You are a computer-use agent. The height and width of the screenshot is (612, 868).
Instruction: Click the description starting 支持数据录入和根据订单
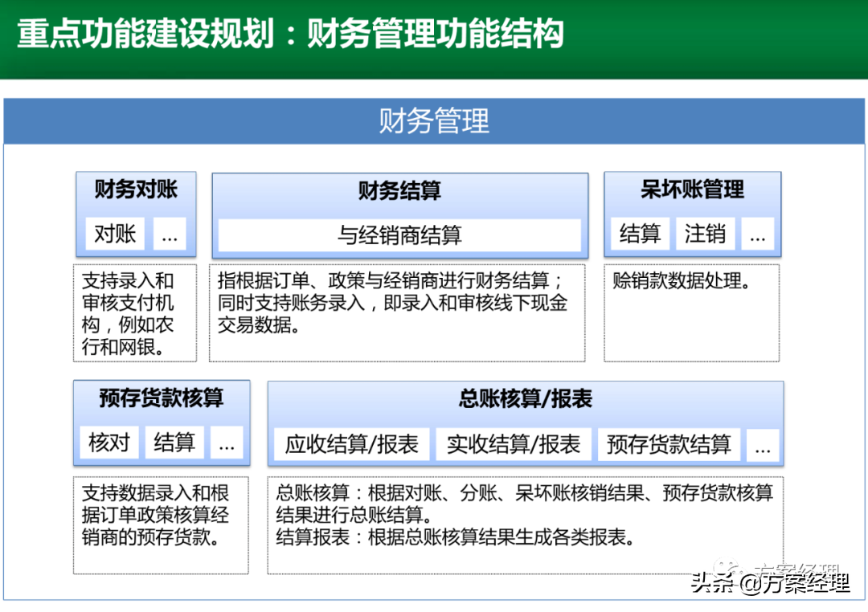[161, 525]
